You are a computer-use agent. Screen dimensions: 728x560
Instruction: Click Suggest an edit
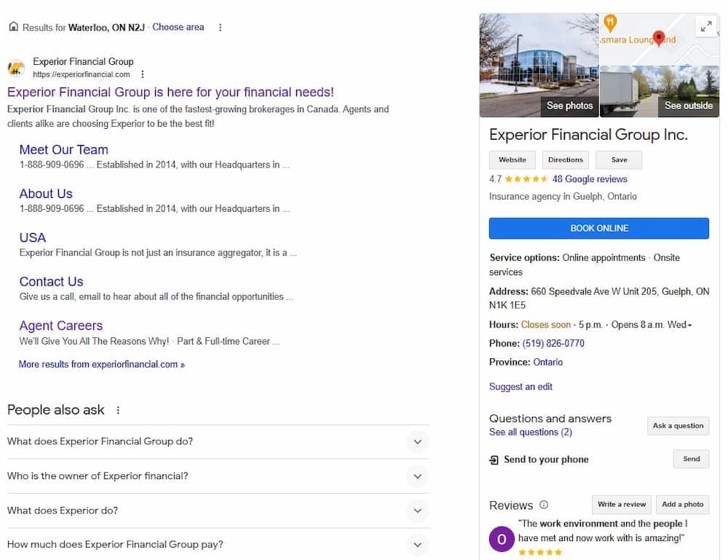click(x=521, y=387)
